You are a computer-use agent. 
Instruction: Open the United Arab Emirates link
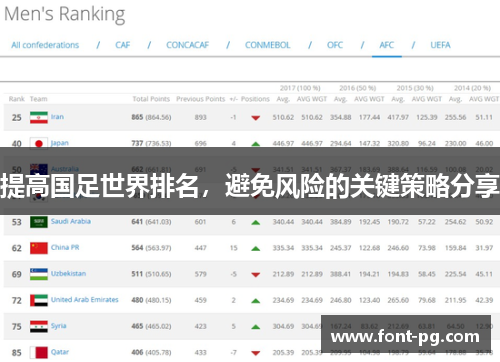(85, 300)
